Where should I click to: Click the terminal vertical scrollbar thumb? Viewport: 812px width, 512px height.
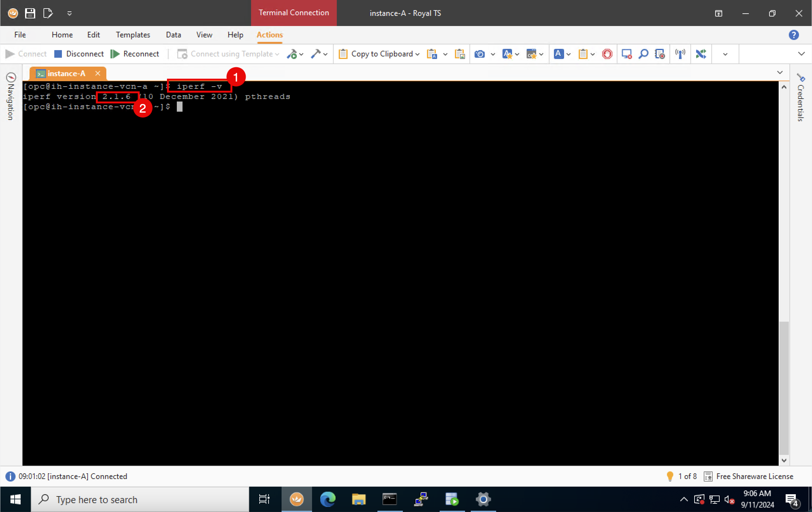pyautogui.click(x=784, y=388)
